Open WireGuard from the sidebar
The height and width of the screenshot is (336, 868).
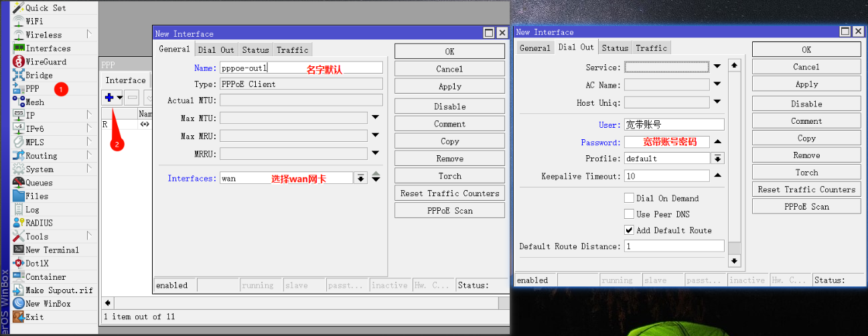pos(46,62)
